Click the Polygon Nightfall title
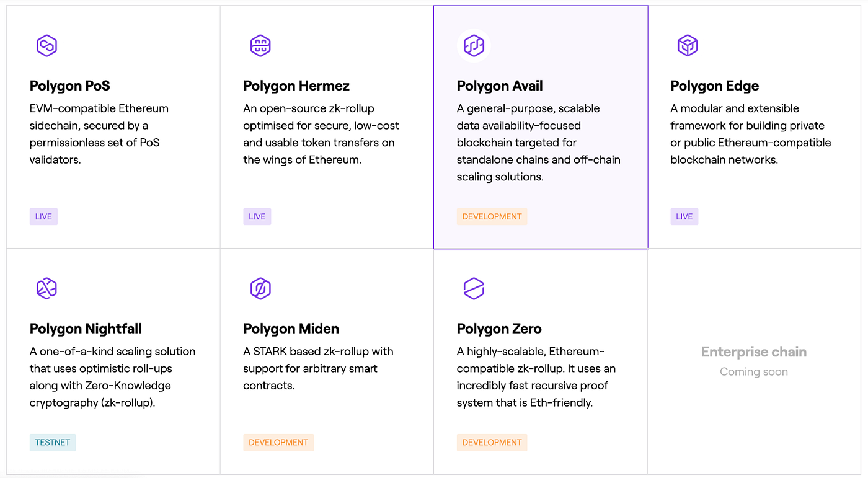868x478 pixels. pyautogui.click(x=86, y=329)
